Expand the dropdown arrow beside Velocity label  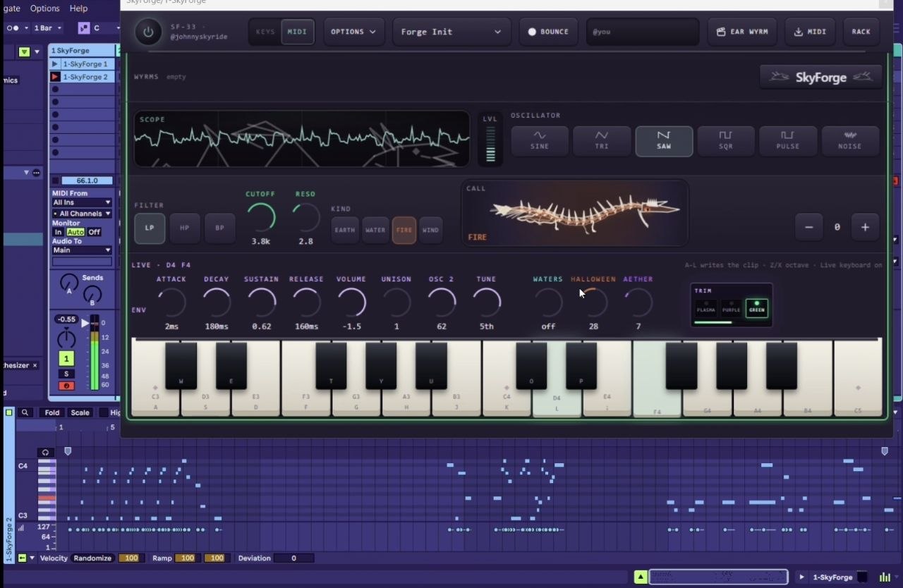click(32, 558)
